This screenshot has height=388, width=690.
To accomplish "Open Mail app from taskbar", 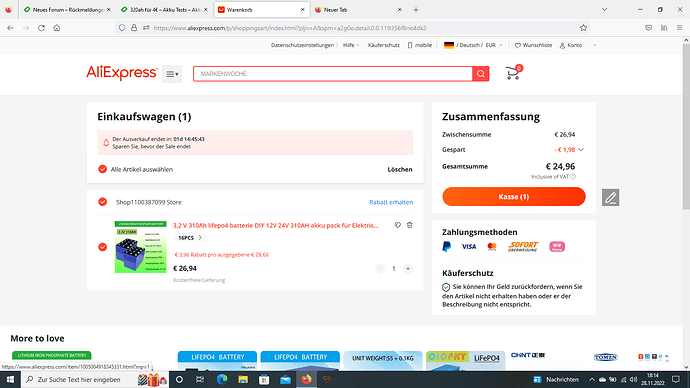I will [285, 379].
